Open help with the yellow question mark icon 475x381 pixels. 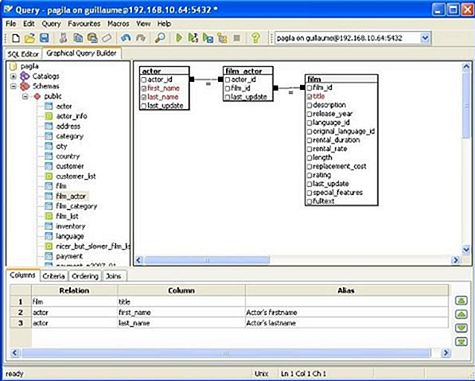[256, 38]
